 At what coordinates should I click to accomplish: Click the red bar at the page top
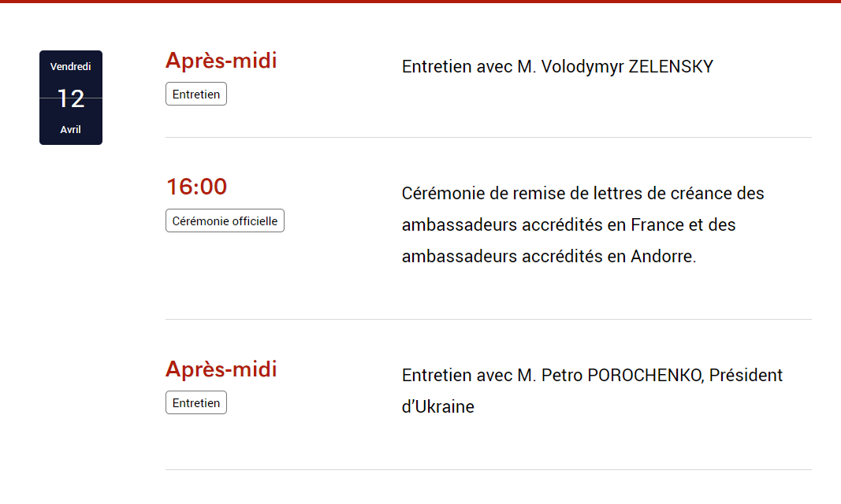coord(420,2)
